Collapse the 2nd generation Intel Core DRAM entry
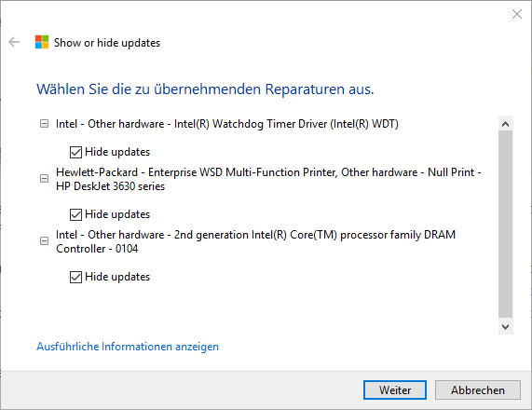The image size is (532, 410). pos(44,241)
